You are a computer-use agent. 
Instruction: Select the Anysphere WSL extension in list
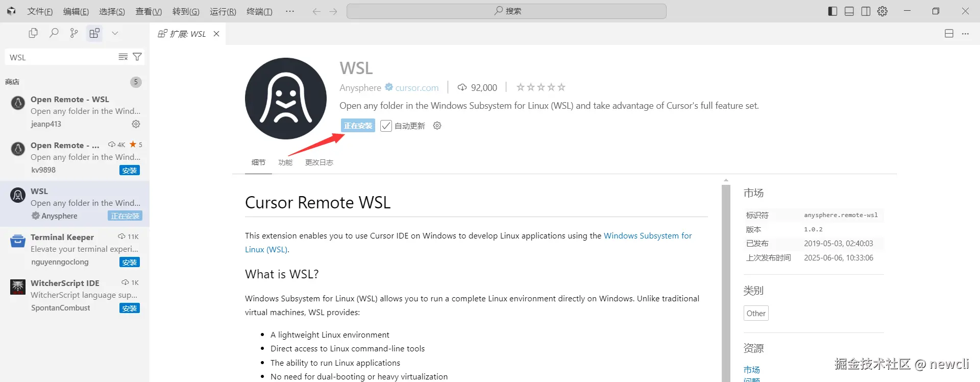click(x=75, y=203)
